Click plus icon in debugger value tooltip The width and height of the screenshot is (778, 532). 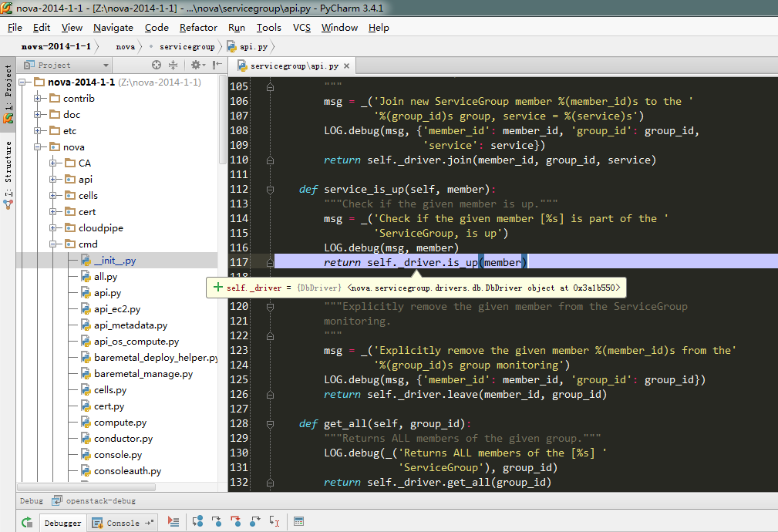point(217,288)
